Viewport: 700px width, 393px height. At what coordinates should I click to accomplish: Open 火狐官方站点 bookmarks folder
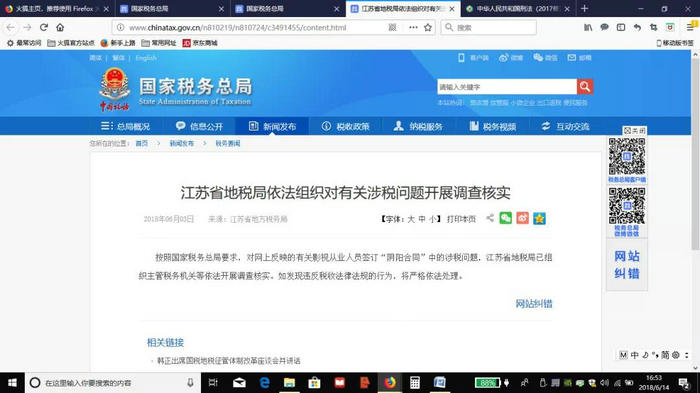(71, 43)
